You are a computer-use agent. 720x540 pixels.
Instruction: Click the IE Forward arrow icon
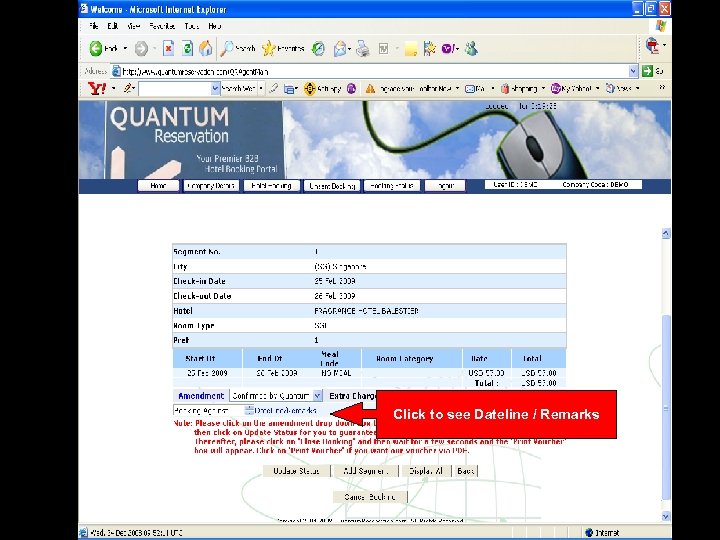[x=141, y=48]
